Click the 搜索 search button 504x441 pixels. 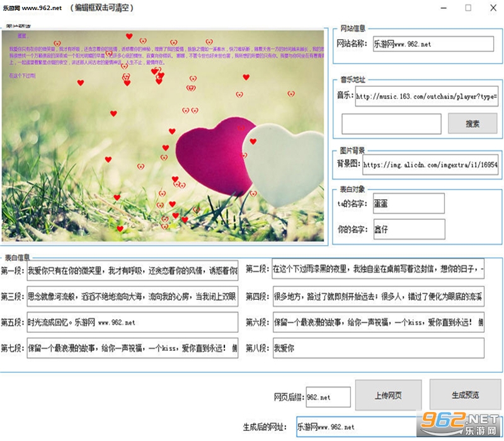coord(472,123)
